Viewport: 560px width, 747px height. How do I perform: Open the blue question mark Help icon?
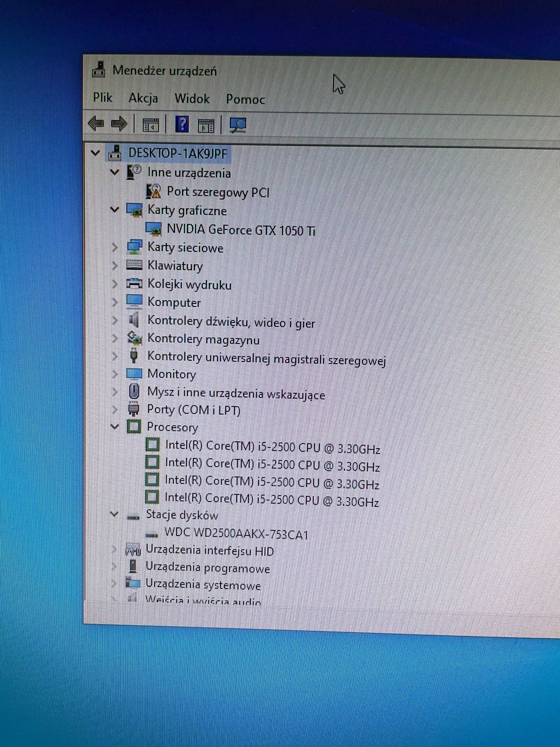[x=182, y=124]
